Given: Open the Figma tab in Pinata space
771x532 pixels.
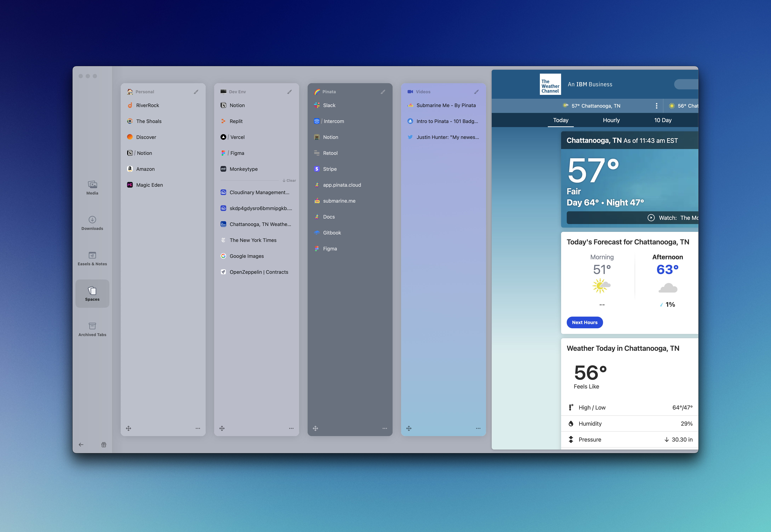Looking at the screenshot, I should click(350, 249).
